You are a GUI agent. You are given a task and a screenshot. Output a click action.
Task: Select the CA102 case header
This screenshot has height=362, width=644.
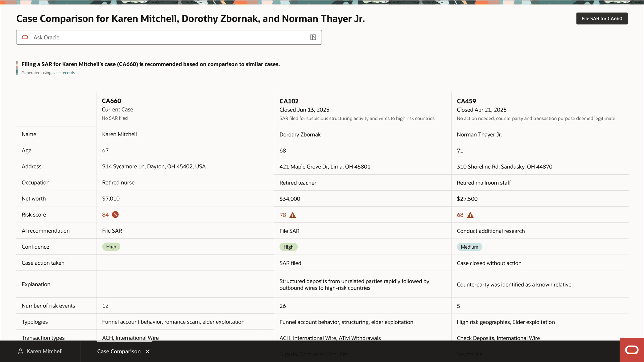click(289, 101)
